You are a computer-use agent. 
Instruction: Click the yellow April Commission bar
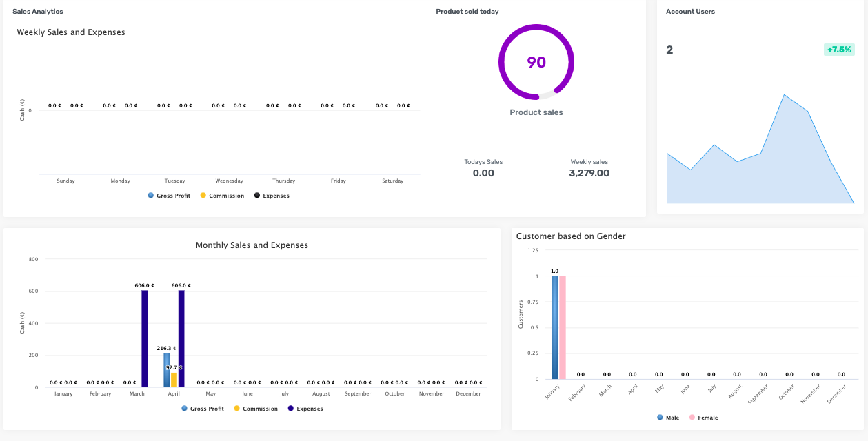tap(174, 380)
